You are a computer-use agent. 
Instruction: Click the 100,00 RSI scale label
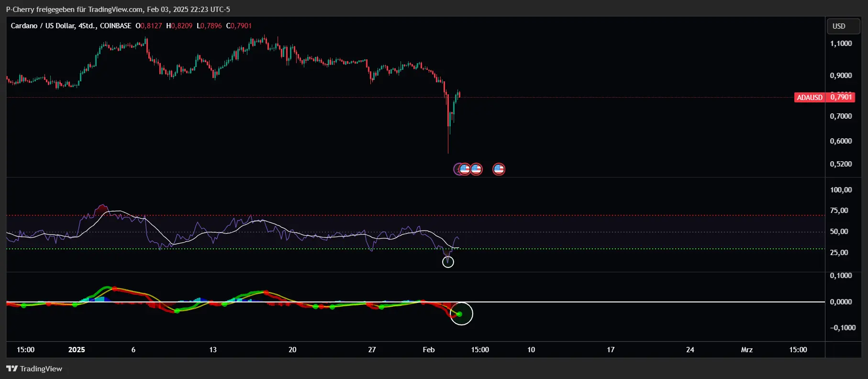(x=841, y=190)
